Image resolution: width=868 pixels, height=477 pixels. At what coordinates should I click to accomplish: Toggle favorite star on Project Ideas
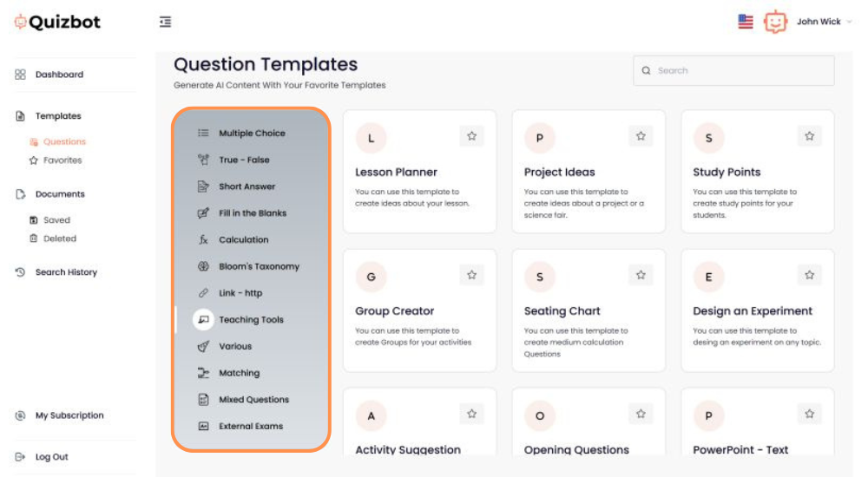point(641,136)
